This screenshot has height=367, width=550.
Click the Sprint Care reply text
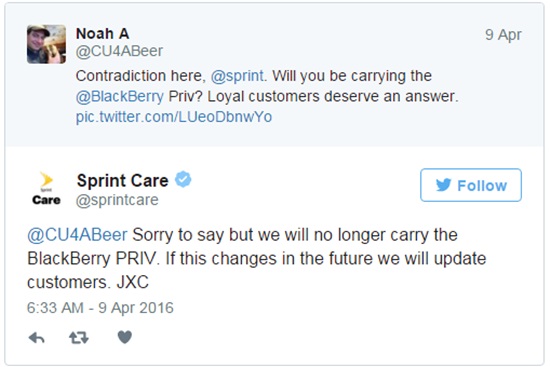[256, 258]
